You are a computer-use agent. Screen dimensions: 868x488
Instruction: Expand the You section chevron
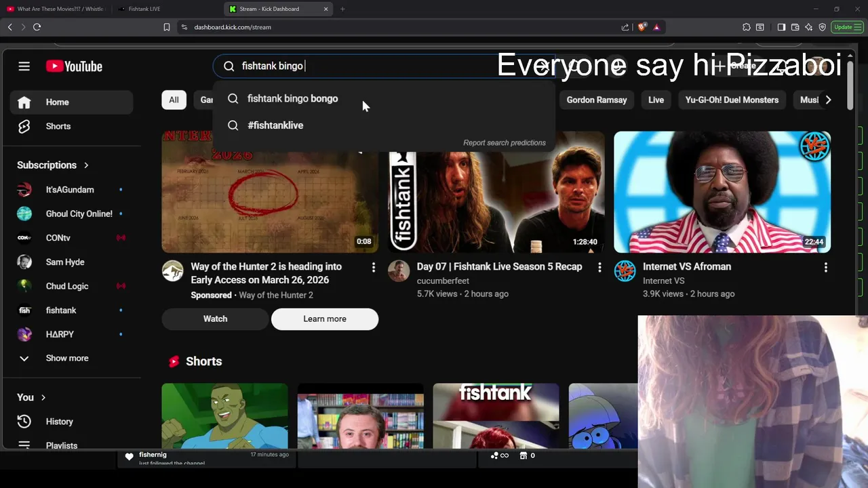(43, 398)
